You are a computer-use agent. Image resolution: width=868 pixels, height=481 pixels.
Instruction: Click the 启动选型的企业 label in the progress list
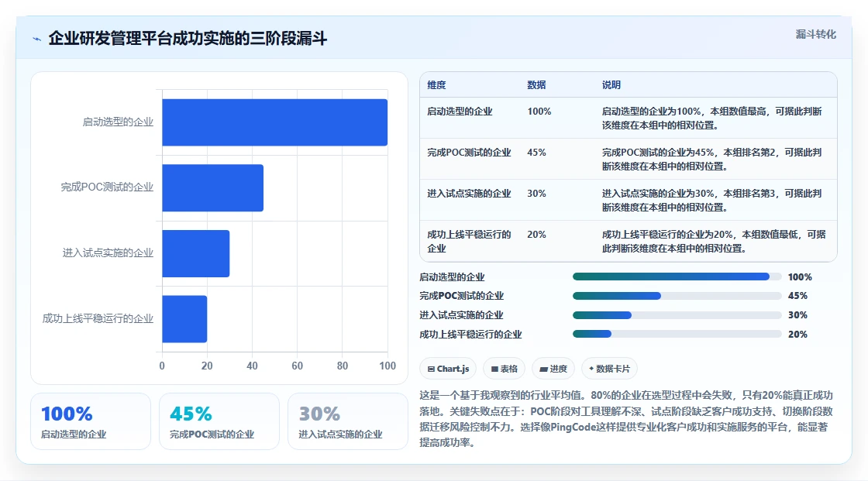click(x=452, y=277)
